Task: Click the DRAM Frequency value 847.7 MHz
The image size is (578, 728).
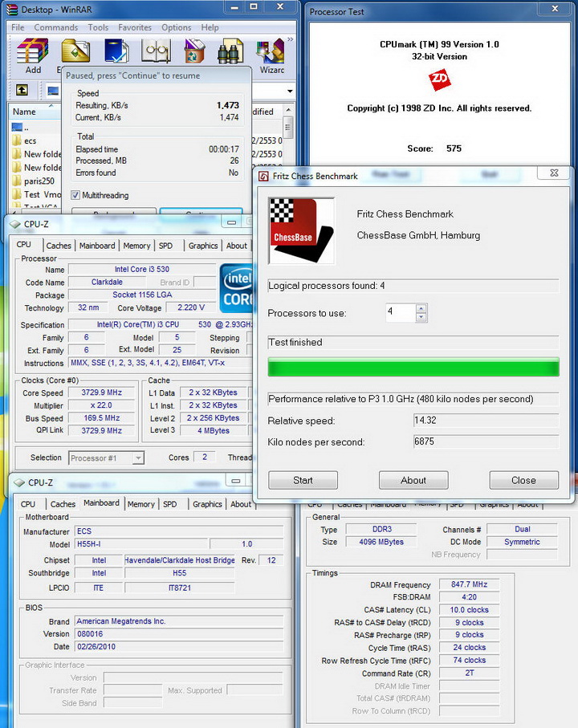Action: pos(469,584)
